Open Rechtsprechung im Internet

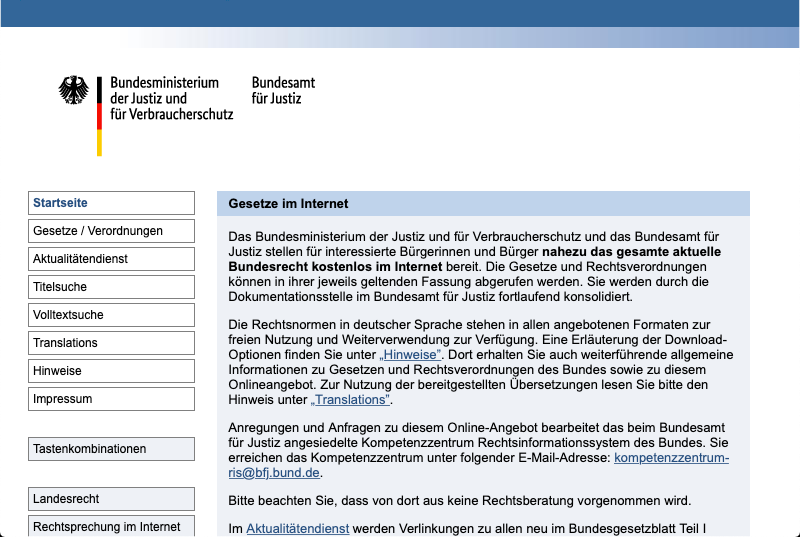coord(111,526)
